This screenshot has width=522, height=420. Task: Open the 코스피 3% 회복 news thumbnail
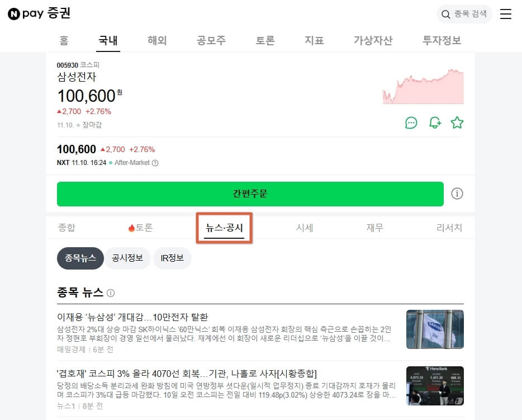point(435,386)
